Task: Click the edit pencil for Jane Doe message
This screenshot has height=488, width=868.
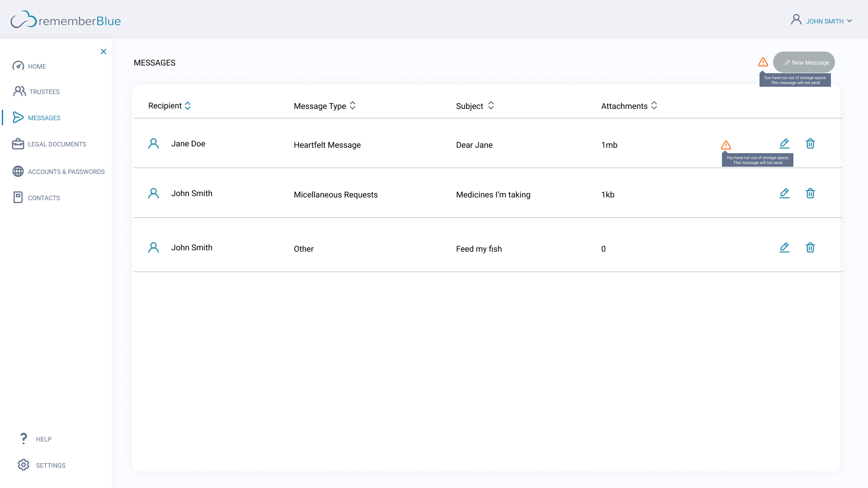Action: [784, 144]
